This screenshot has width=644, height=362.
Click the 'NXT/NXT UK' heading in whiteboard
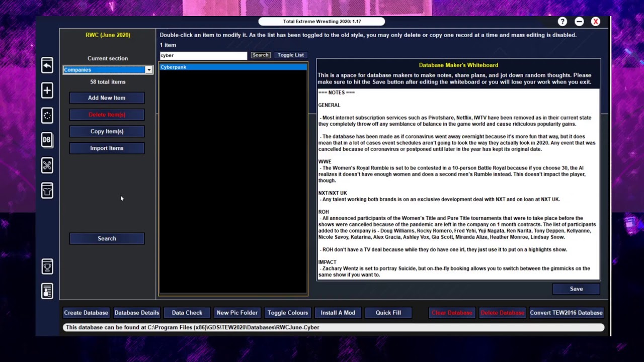point(333,193)
